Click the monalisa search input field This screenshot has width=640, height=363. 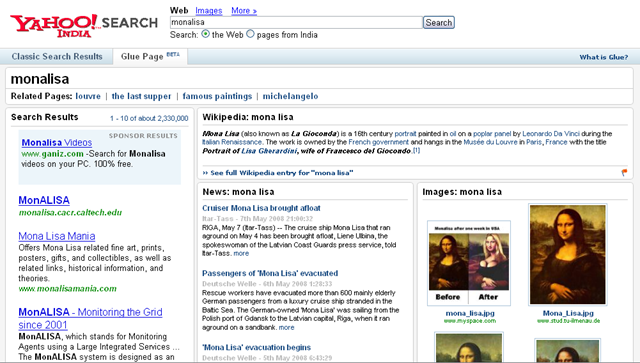tap(296, 22)
